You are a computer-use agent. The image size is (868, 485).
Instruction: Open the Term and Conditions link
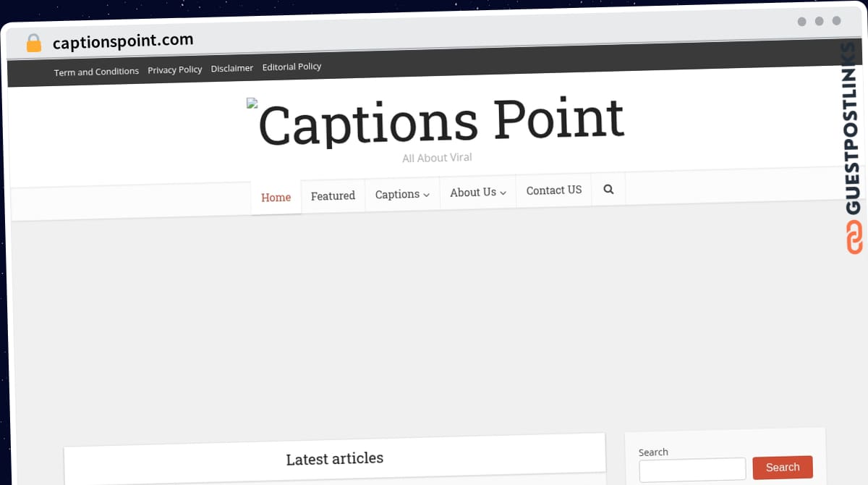pos(96,72)
